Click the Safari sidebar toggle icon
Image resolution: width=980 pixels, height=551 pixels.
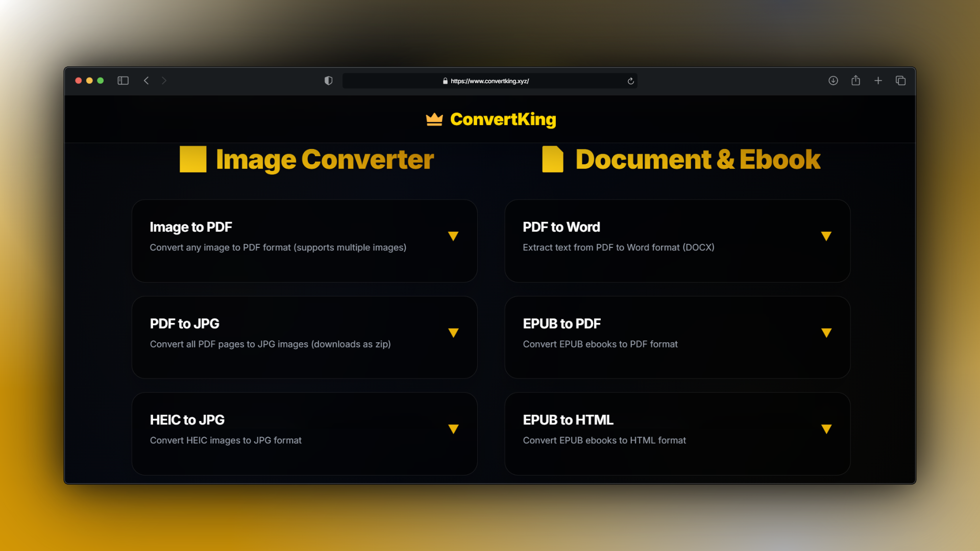coord(123,81)
